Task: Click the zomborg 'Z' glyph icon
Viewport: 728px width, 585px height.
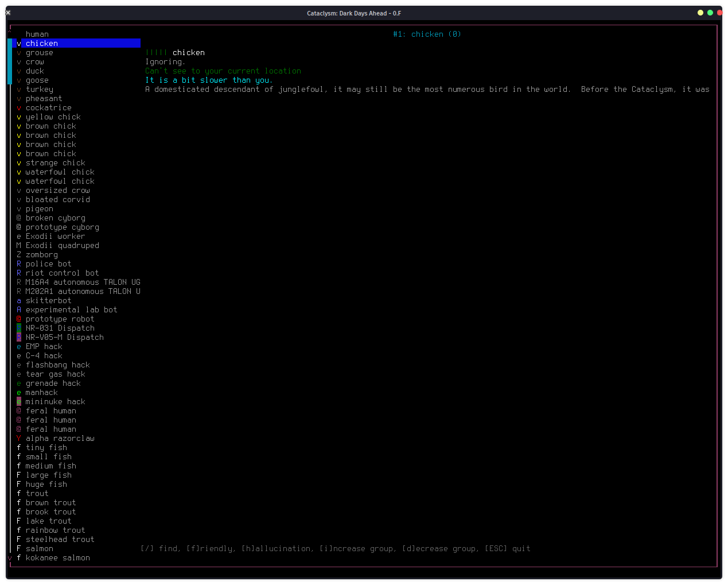Action: click(x=18, y=254)
